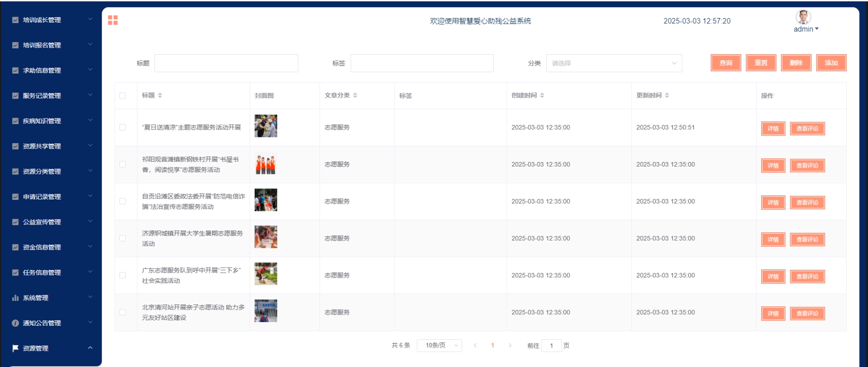Image resolution: width=868 pixels, height=367 pixels.
Task: Click the 培训成长管理 sidebar icon
Action: [x=15, y=20]
